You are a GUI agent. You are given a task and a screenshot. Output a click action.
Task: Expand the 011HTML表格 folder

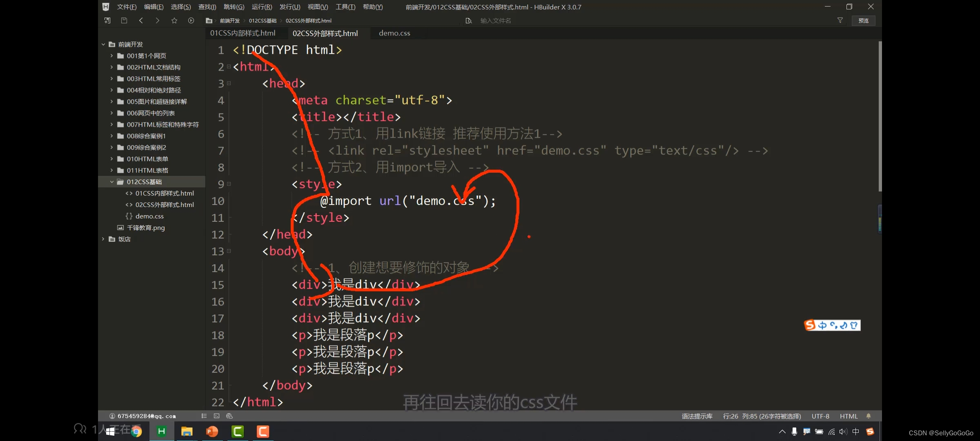pos(112,170)
